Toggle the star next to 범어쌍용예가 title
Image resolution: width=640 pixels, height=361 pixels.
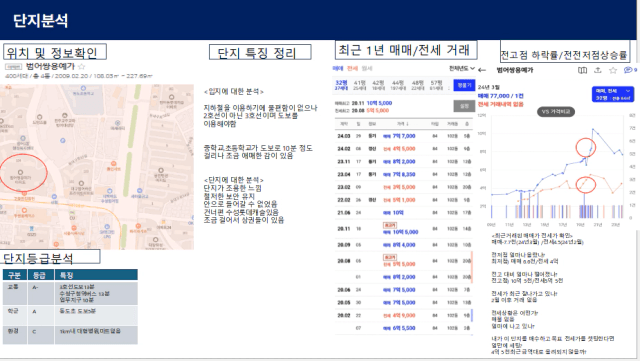(x=82, y=67)
